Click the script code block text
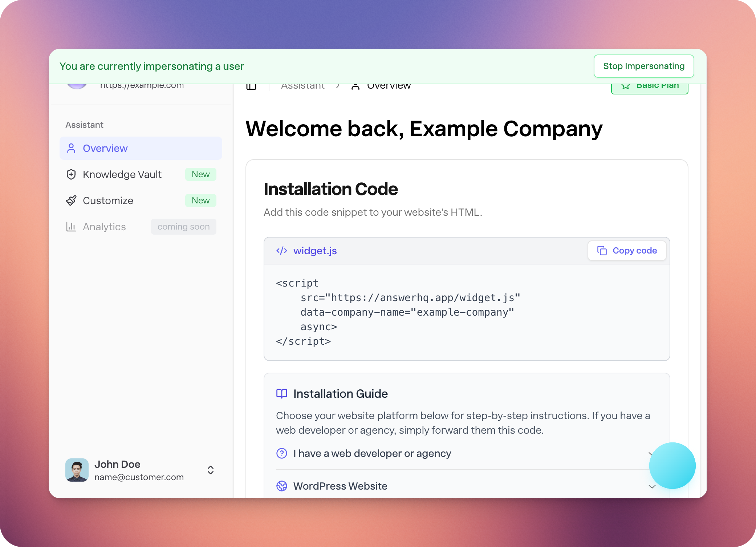This screenshot has width=756, height=547. coord(398,312)
